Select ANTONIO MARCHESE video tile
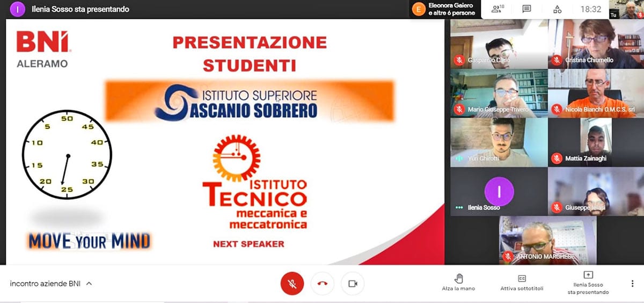Image resolution: width=644 pixels, height=303 pixels. point(547,241)
